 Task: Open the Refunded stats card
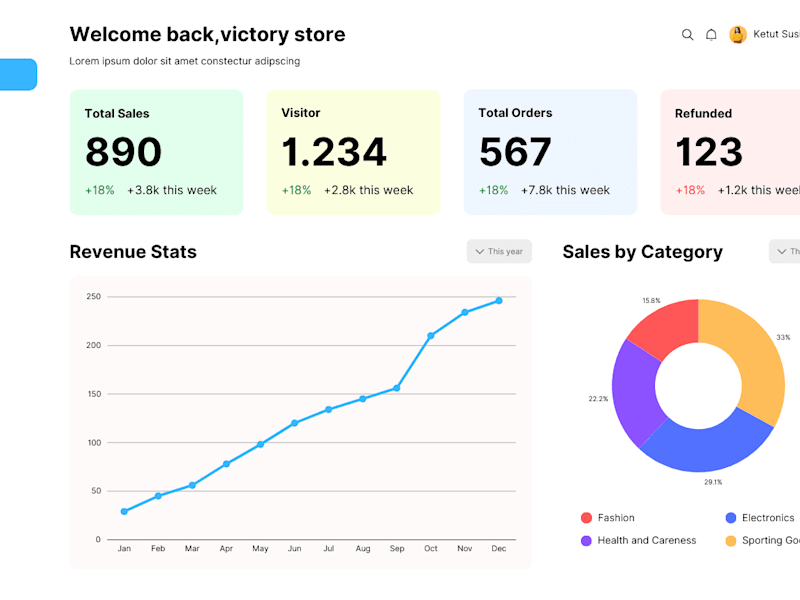point(730,152)
